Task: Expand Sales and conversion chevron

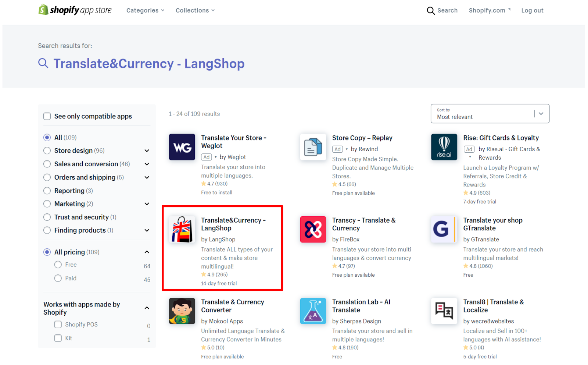Action: click(147, 164)
